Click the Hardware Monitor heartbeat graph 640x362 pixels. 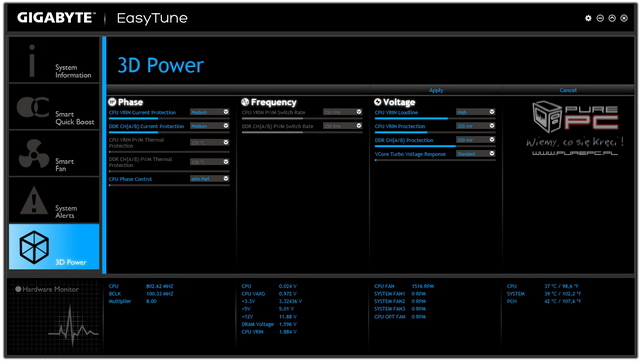pos(73,326)
